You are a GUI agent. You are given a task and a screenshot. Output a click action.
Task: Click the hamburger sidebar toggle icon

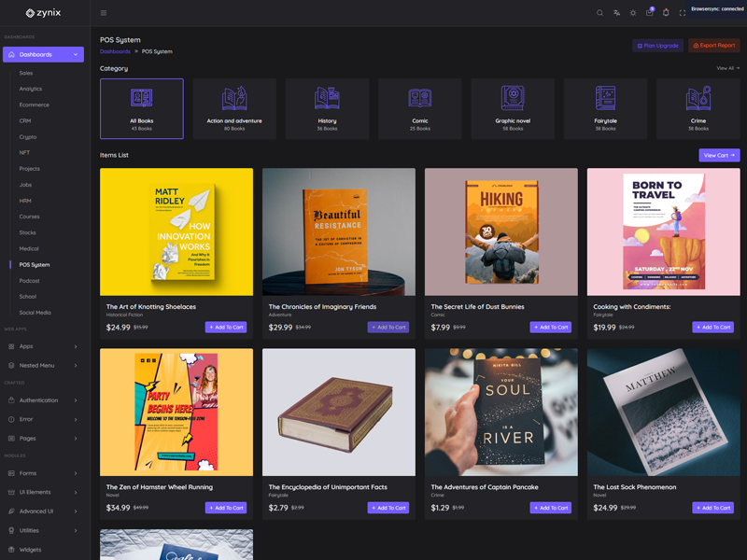pyautogui.click(x=104, y=13)
